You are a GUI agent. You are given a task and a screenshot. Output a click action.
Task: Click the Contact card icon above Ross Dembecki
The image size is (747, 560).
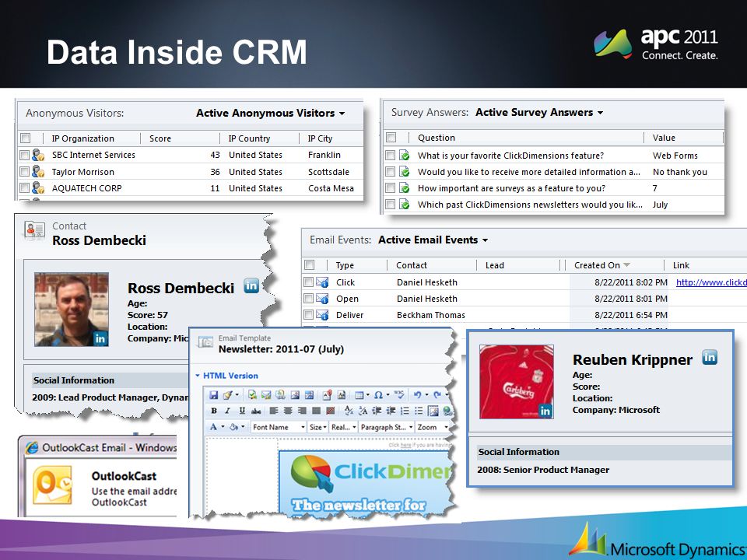(x=34, y=230)
